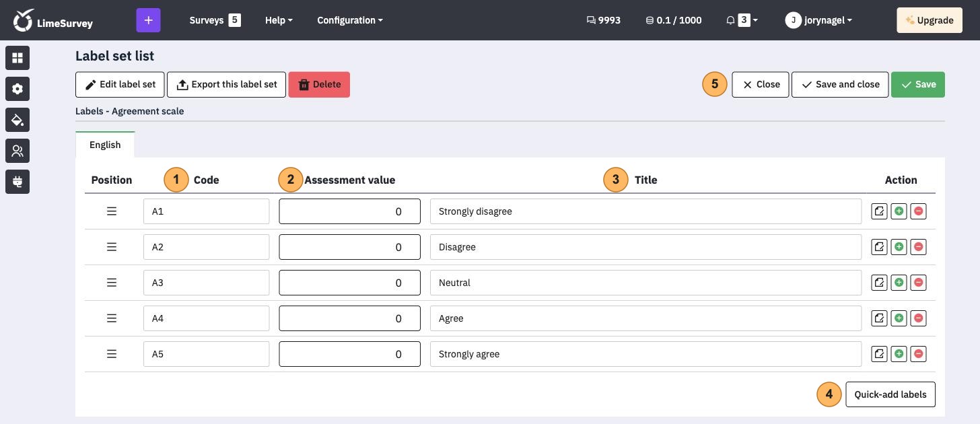
Task: Click the green Save button
Action: pyautogui.click(x=918, y=84)
